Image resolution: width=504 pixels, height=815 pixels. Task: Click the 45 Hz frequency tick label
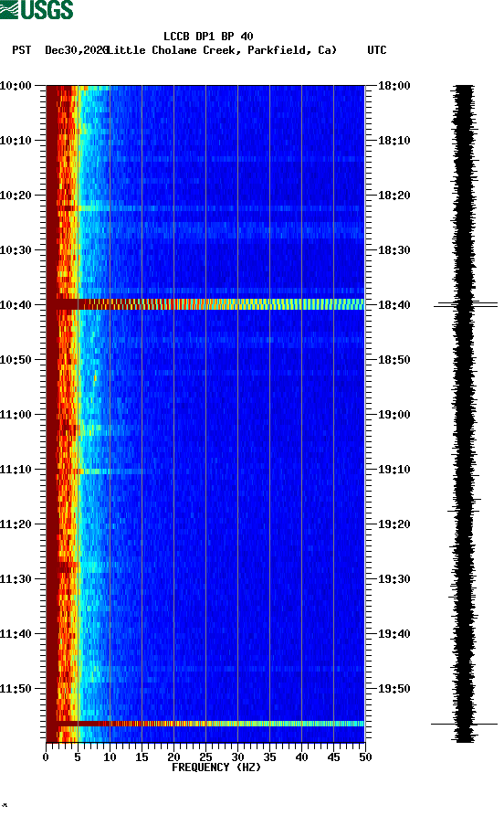[333, 757]
